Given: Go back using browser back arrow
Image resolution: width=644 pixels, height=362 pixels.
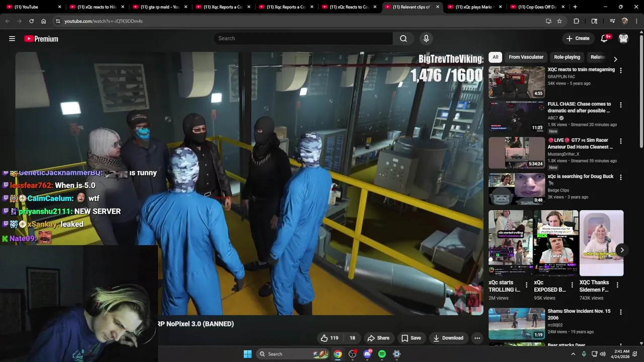Looking at the screenshot, I should [7, 21].
